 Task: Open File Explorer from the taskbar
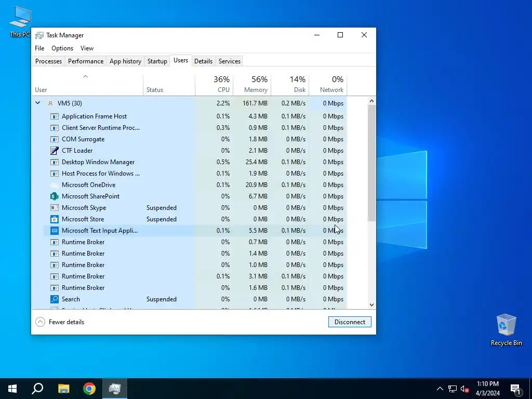tap(63, 389)
